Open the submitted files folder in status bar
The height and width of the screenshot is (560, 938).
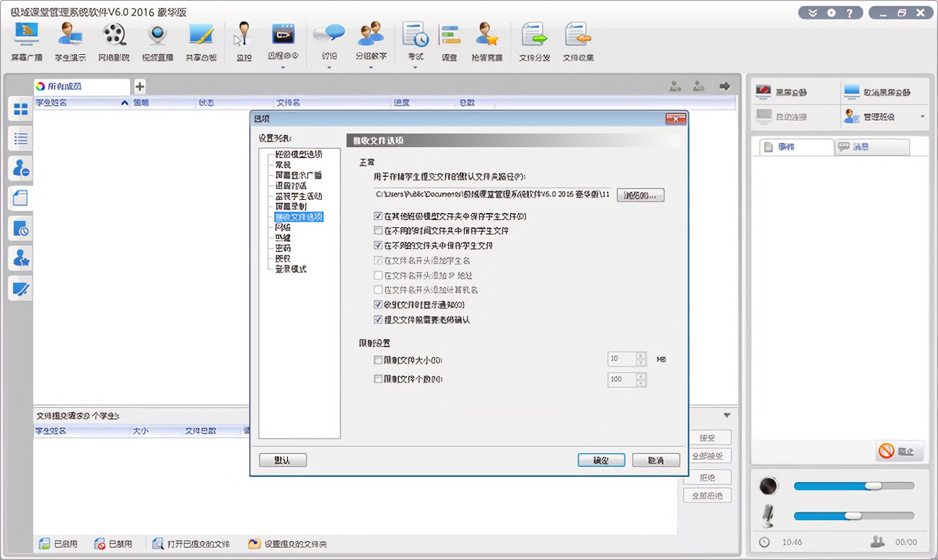[x=192, y=544]
